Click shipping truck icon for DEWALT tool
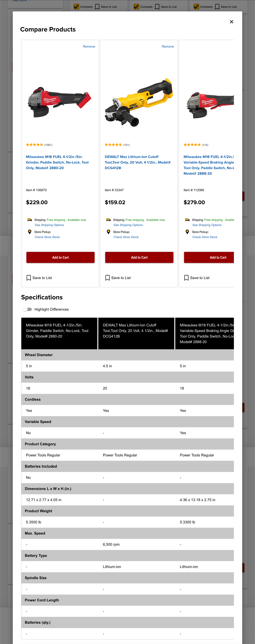 pos(108,220)
